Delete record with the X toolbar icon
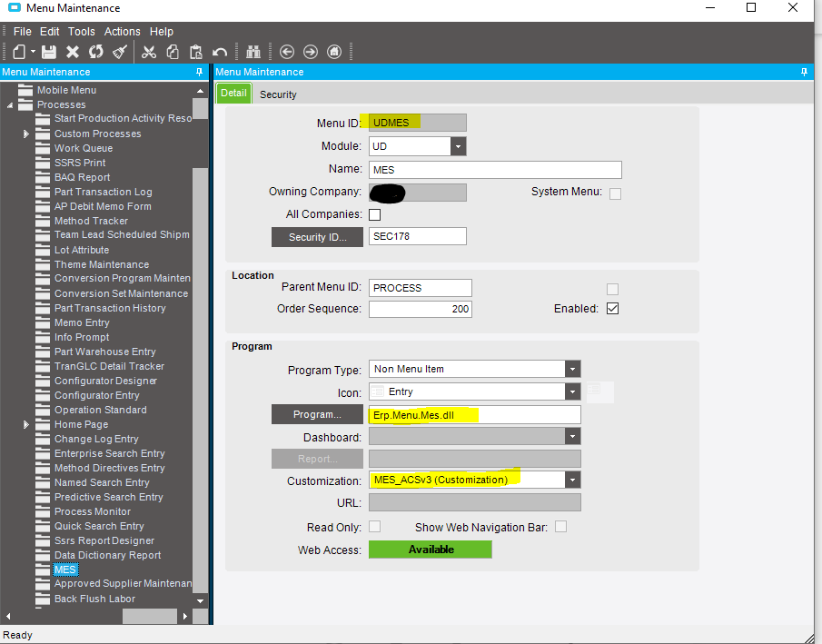822x644 pixels. click(73, 52)
